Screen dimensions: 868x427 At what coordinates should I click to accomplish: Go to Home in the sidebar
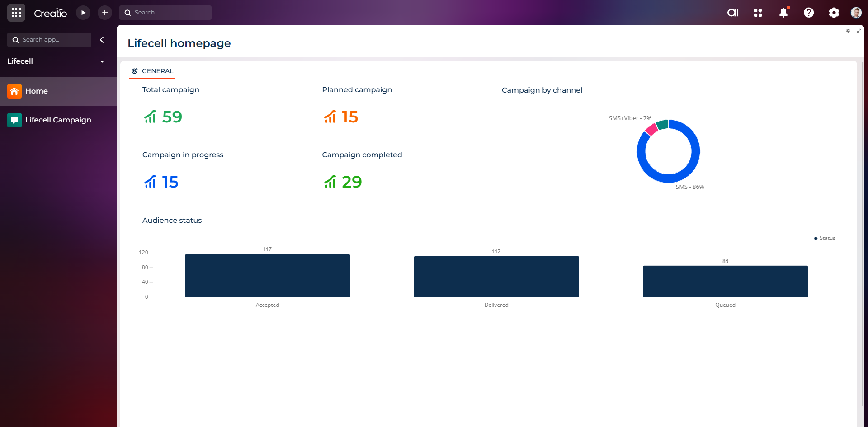click(58, 91)
